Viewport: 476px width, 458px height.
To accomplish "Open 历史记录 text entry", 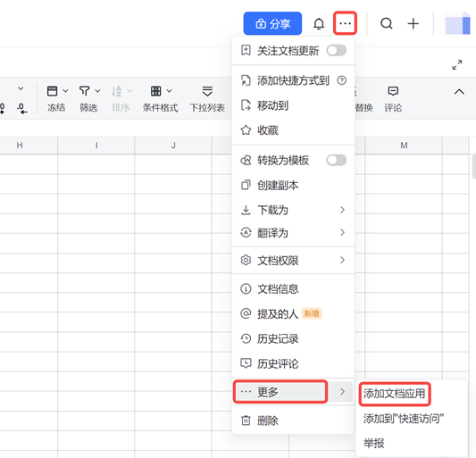I will point(278,338).
